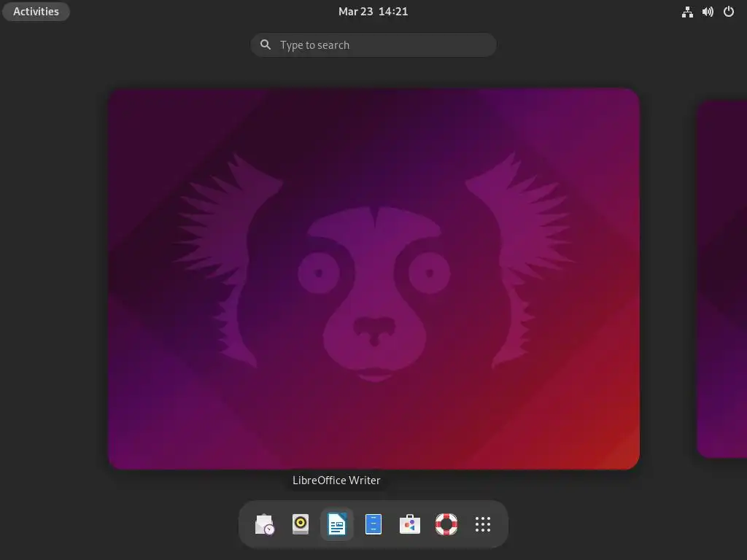Screen dimensions: 747x560
Task: Switch to the second workspace preview
Action: [722, 279]
